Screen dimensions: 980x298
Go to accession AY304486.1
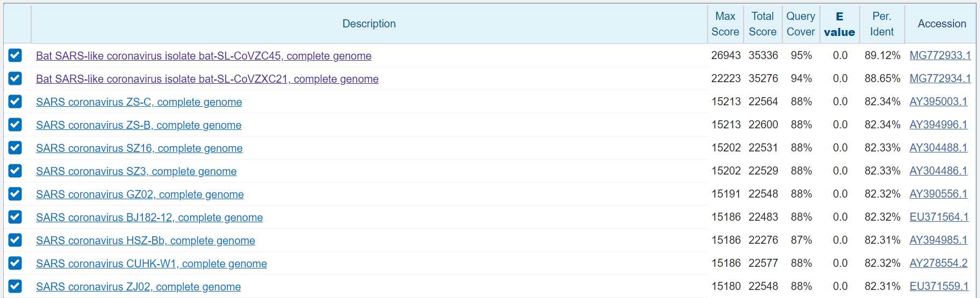click(x=939, y=171)
